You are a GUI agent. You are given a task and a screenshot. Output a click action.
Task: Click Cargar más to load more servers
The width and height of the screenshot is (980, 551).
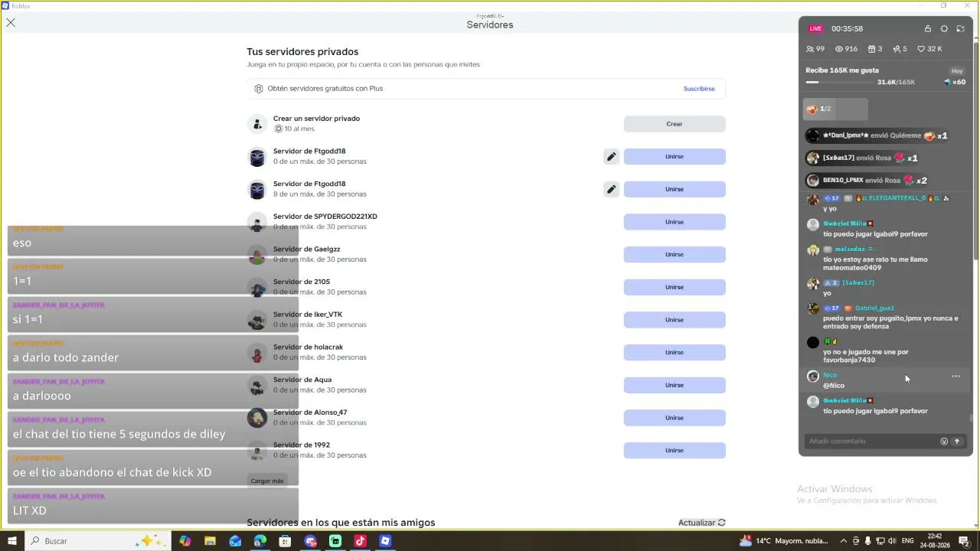click(x=267, y=481)
